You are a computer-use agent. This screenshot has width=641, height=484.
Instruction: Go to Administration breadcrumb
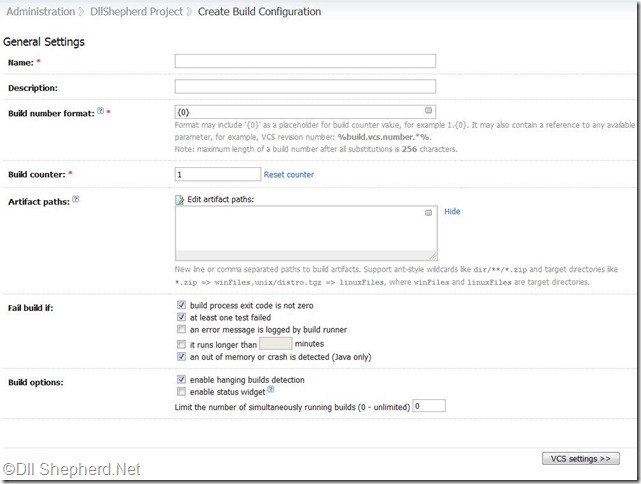tap(41, 12)
